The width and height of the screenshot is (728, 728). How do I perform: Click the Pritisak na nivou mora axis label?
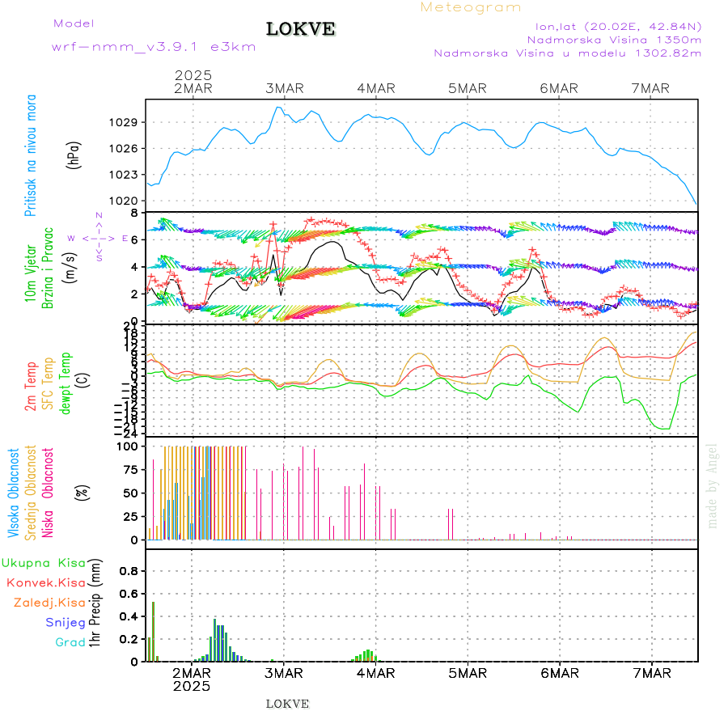click(32, 154)
